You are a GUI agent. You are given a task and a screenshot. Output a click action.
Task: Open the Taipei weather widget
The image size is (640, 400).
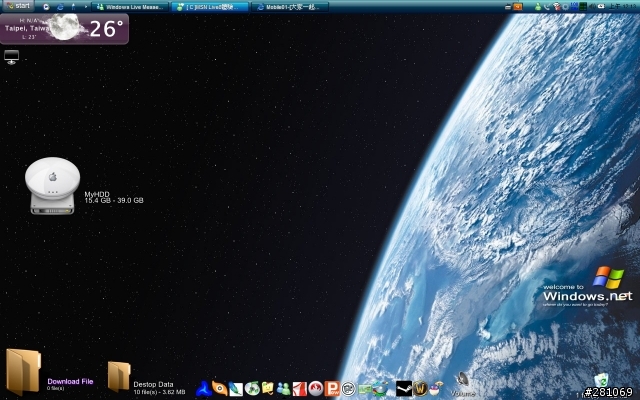point(64,29)
